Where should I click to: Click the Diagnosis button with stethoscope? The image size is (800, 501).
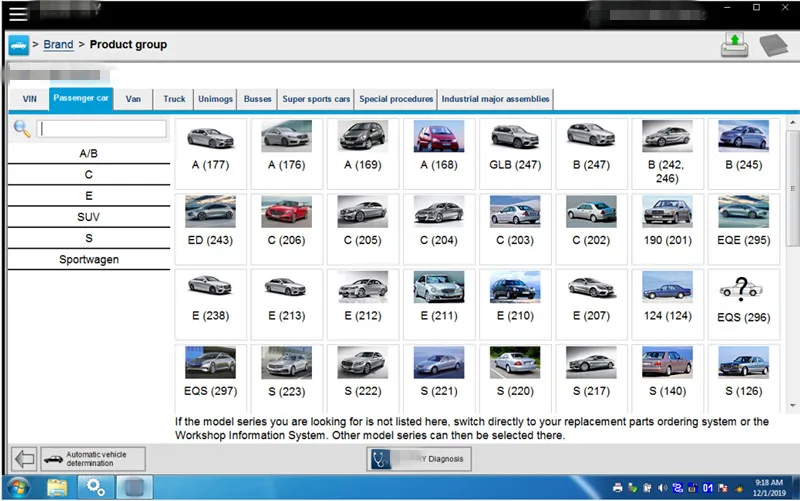click(x=418, y=459)
